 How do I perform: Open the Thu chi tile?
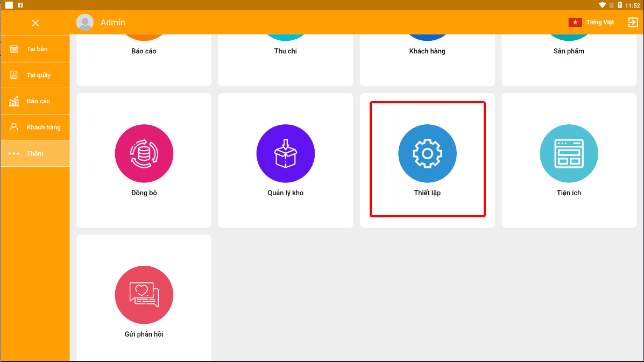coord(285,52)
